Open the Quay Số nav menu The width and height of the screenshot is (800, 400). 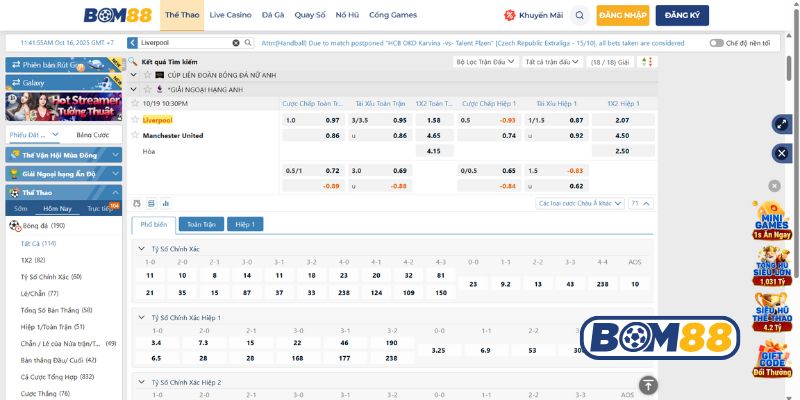(310, 15)
